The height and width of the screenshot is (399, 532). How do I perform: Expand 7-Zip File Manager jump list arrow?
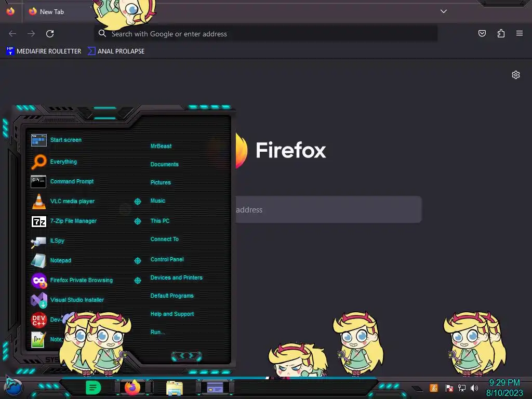click(137, 221)
